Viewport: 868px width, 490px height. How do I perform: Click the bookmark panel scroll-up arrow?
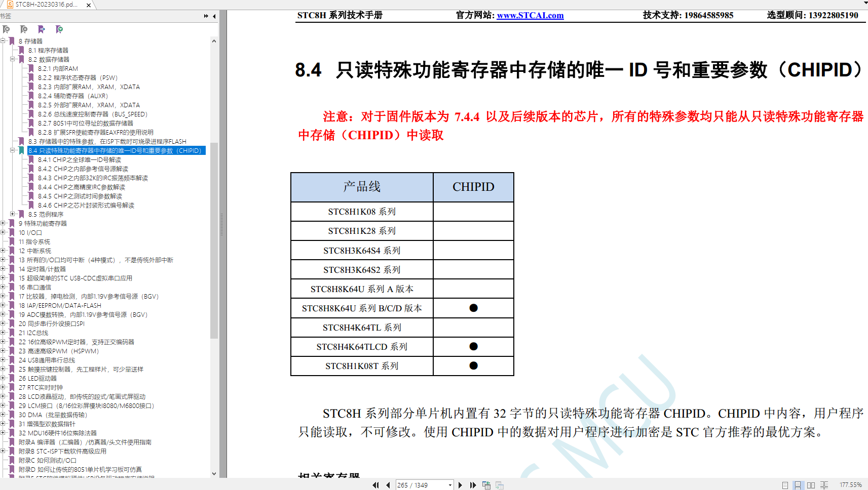pyautogui.click(x=214, y=41)
